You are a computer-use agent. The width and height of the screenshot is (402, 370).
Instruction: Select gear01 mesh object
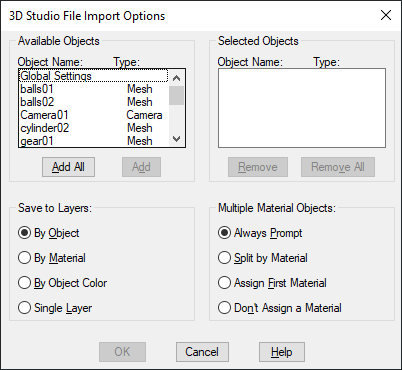pos(93,141)
